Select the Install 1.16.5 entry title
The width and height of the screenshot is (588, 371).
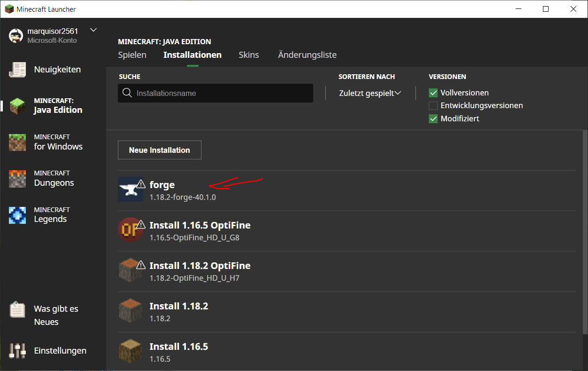click(x=179, y=347)
